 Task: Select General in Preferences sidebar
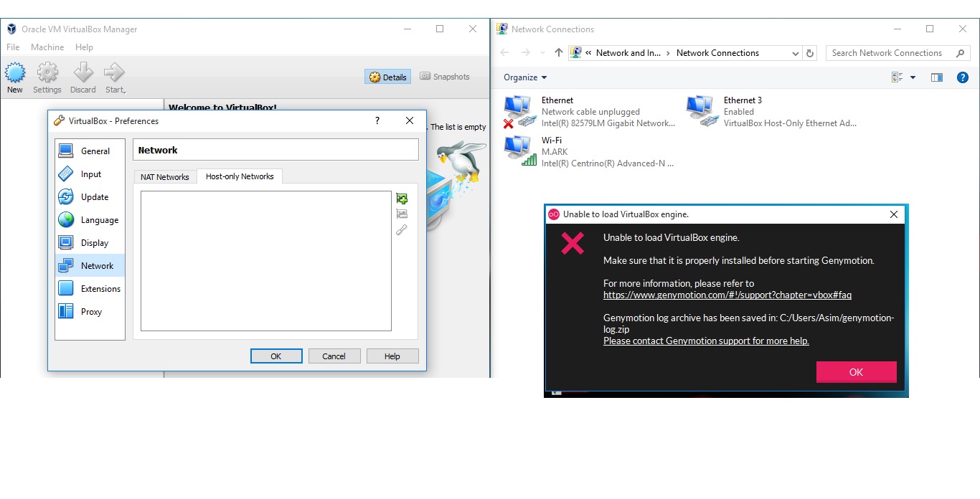click(90, 151)
